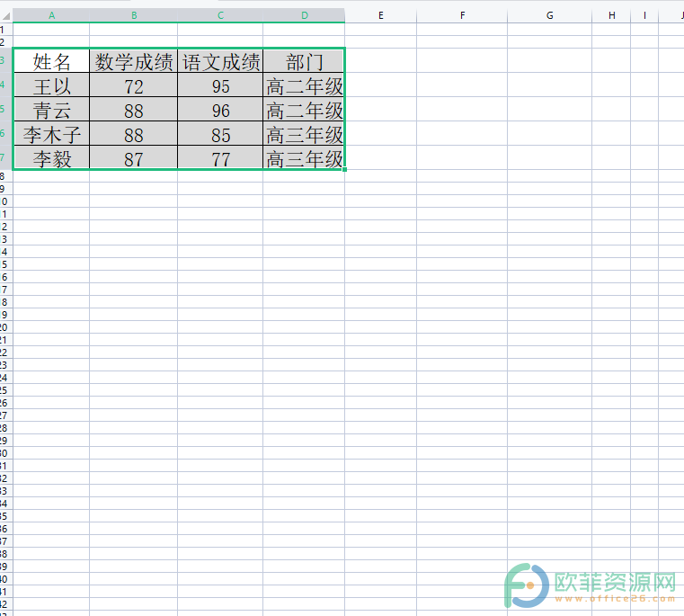
Task: Select column A header
Action: click(x=51, y=15)
